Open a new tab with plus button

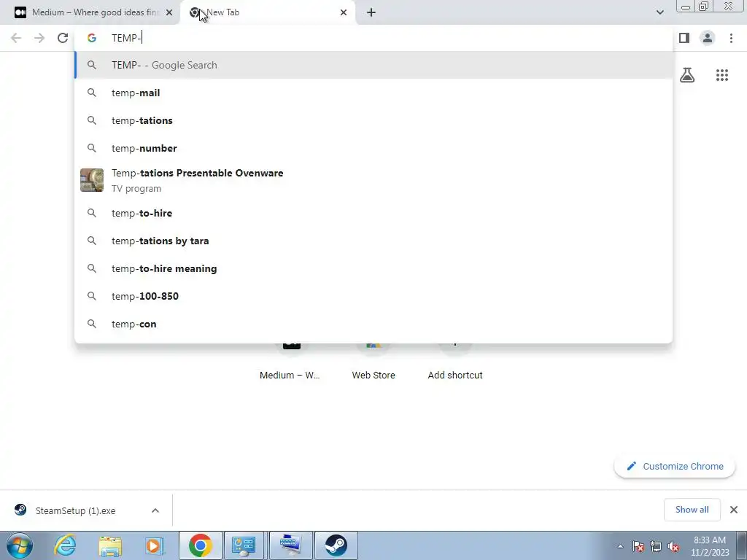pyautogui.click(x=371, y=12)
